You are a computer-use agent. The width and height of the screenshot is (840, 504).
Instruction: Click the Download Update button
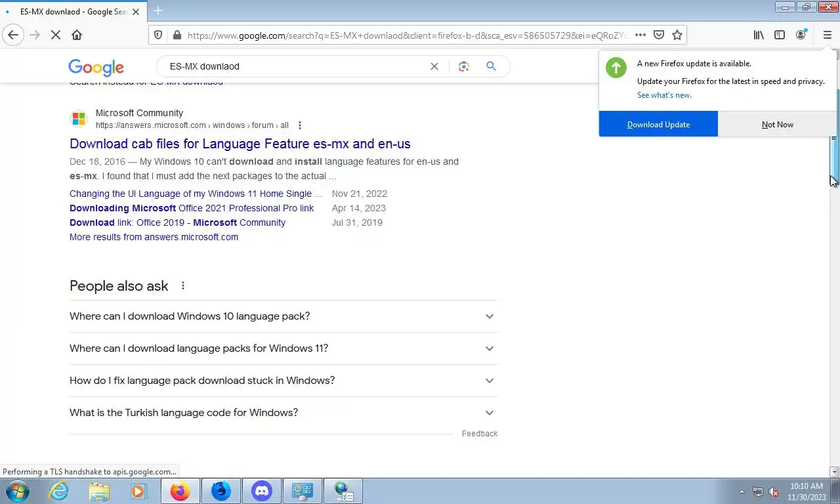(658, 124)
